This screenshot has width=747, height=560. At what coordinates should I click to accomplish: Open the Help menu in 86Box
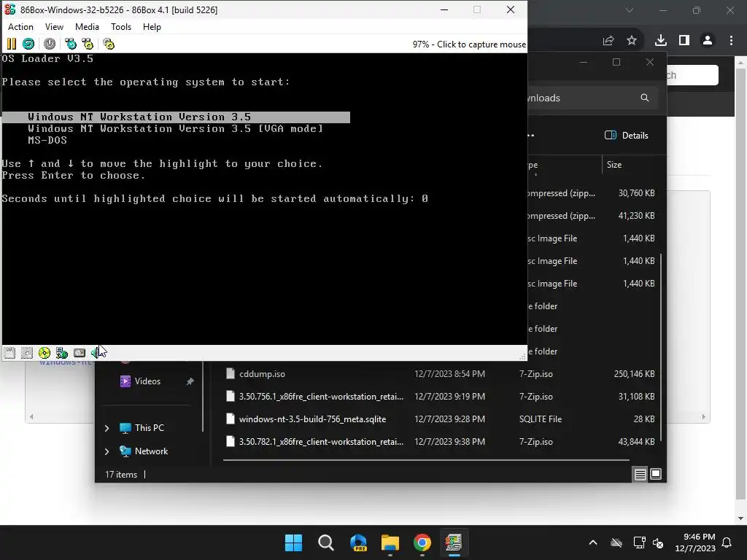tap(152, 27)
